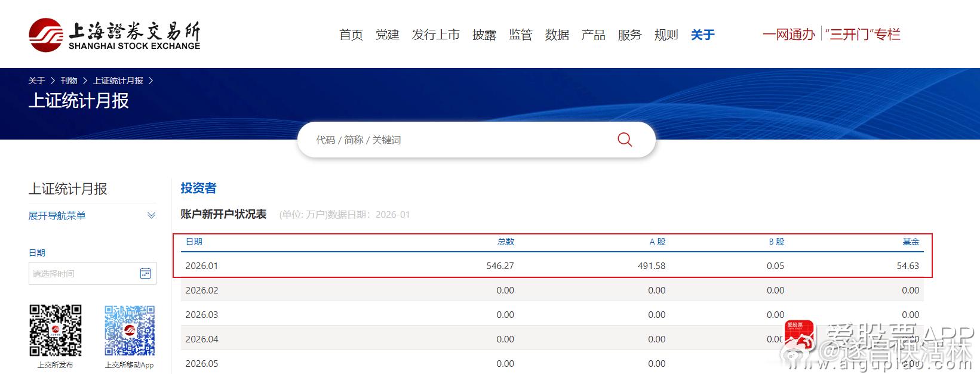Open the 监管 menu
The image size is (980, 374).
tap(521, 35)
